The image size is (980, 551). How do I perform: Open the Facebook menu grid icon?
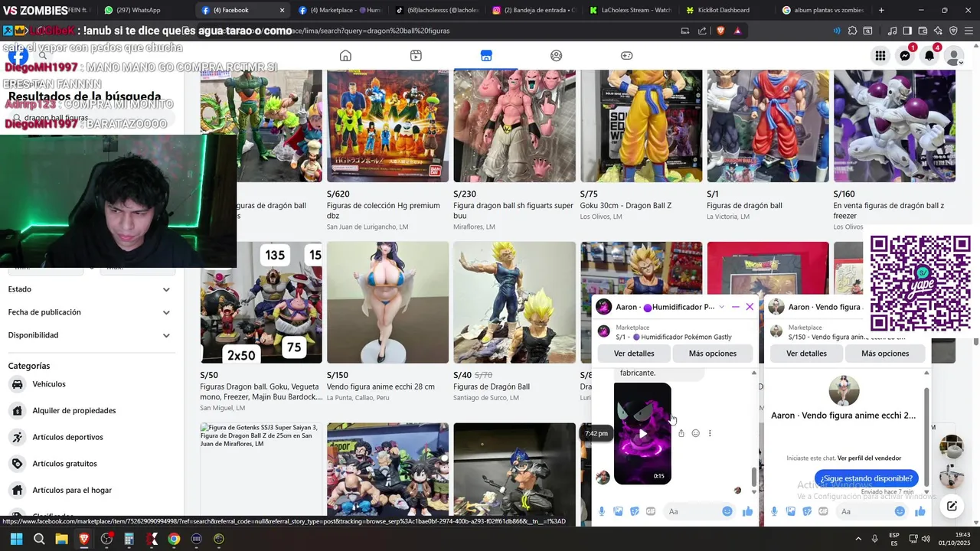click(x=880, y=56)
